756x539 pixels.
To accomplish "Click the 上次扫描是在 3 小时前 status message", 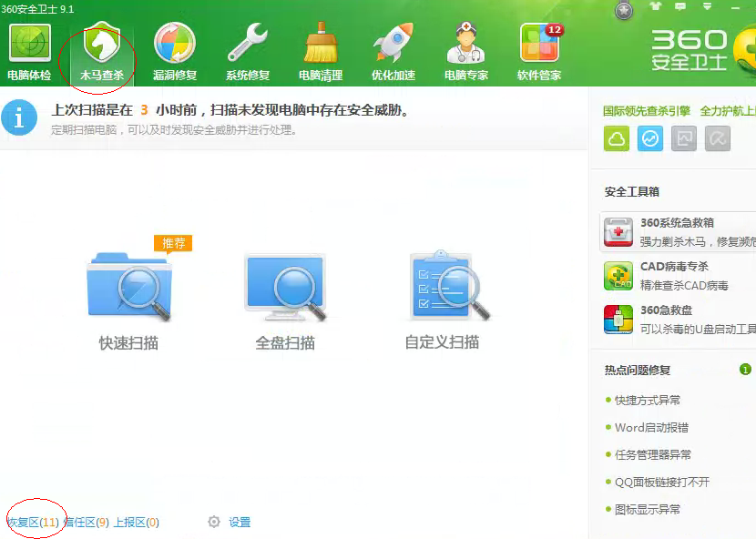I will pyautogui.click(x=230, y=110).
